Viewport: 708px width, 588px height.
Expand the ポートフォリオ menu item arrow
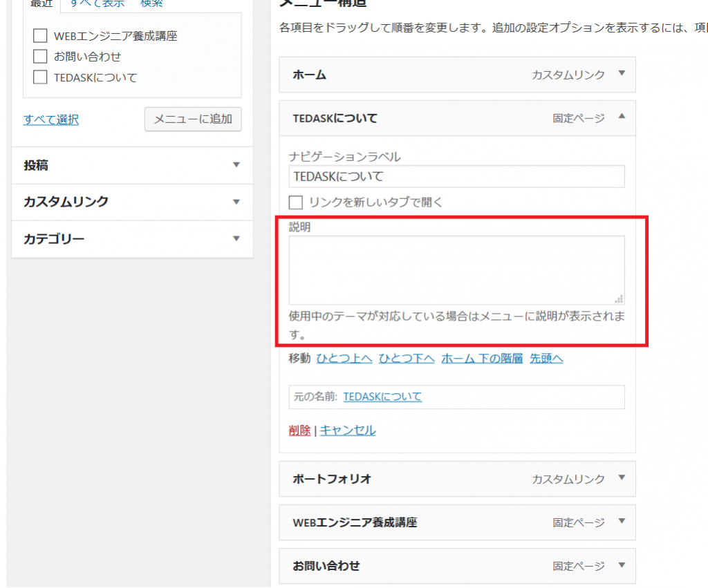(x=622, y=478)
